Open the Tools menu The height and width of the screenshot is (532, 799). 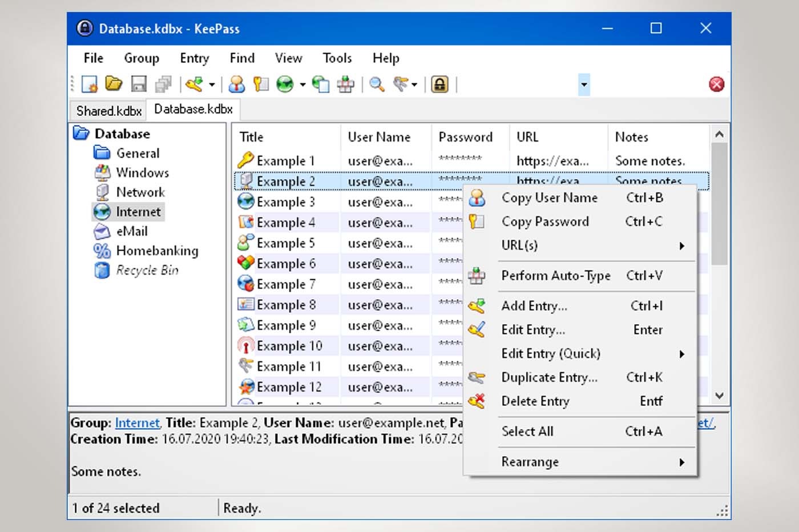337,58
